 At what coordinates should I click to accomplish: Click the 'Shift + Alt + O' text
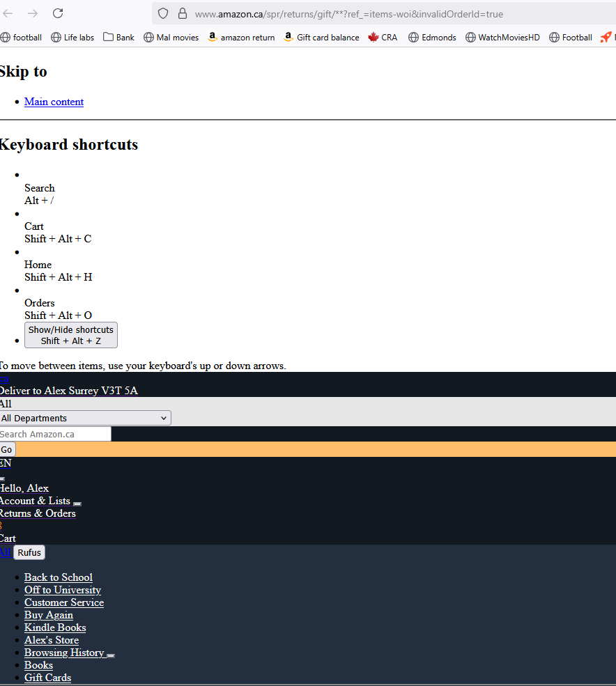tap(59, 315)
